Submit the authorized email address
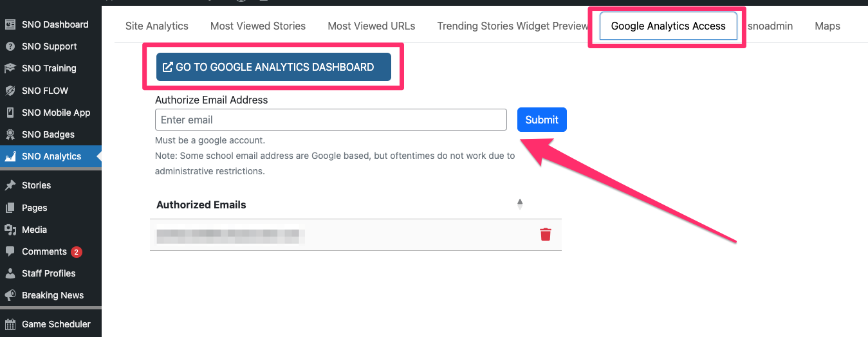 point(542,120)
